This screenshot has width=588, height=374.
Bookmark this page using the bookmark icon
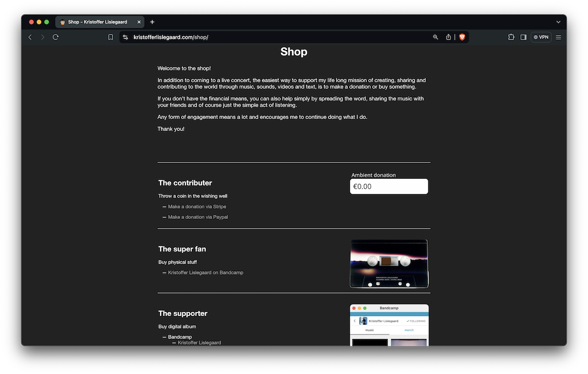tap(111, 37)
